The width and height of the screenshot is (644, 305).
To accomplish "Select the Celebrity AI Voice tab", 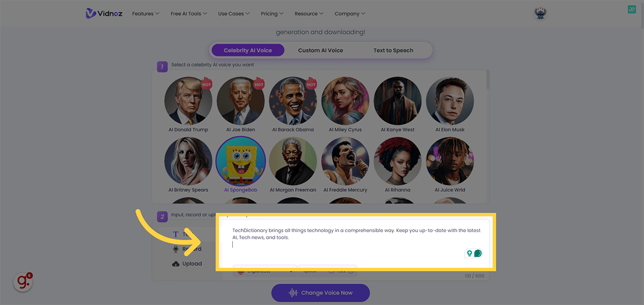I will [x=248, y=50].
